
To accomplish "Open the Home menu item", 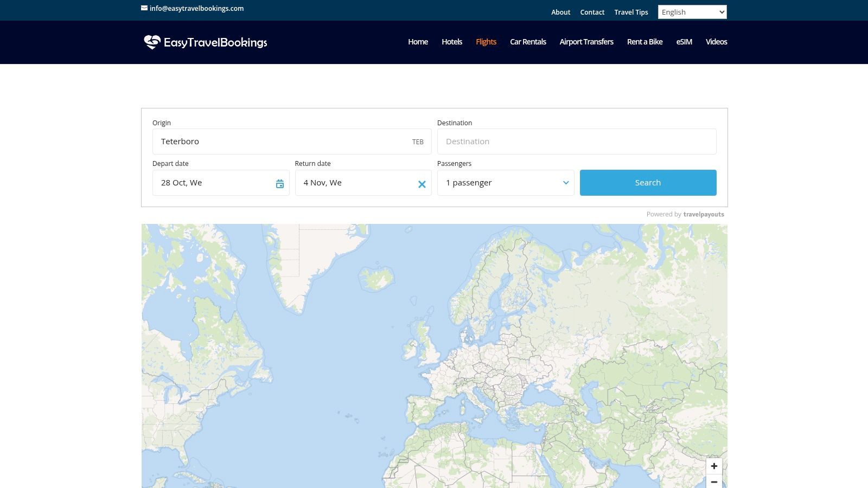I will click(x=418, y=42).
